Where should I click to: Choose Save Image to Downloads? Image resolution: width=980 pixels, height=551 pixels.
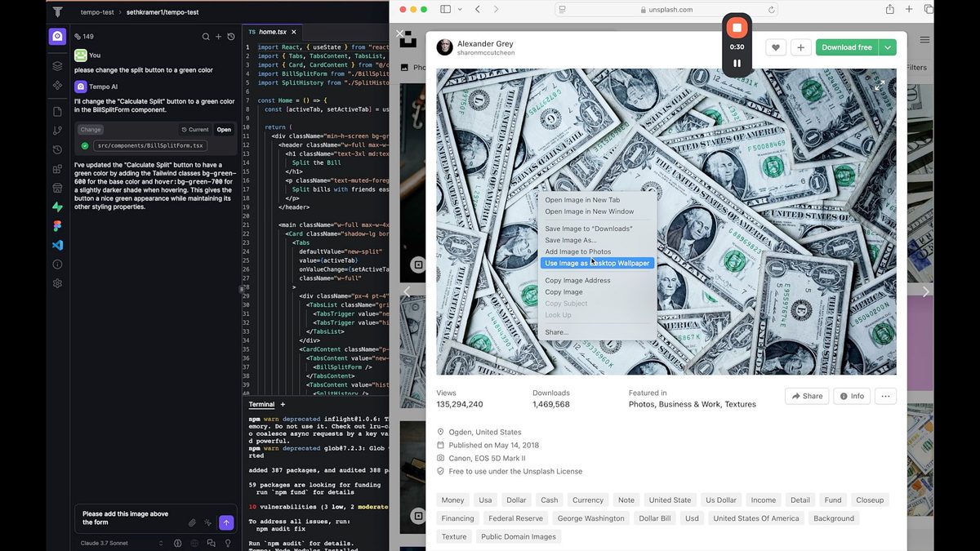coord(589,229)
